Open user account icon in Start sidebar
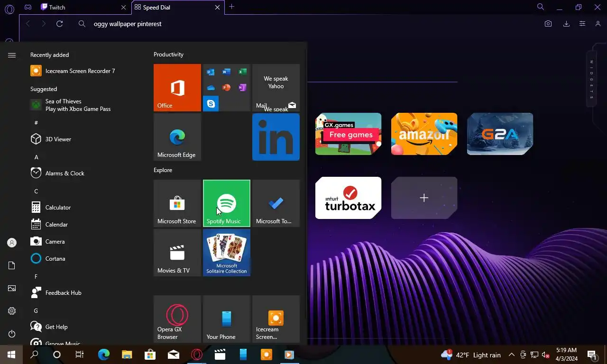The height and width of the screenshot is (364, 607). click(12, 243)
